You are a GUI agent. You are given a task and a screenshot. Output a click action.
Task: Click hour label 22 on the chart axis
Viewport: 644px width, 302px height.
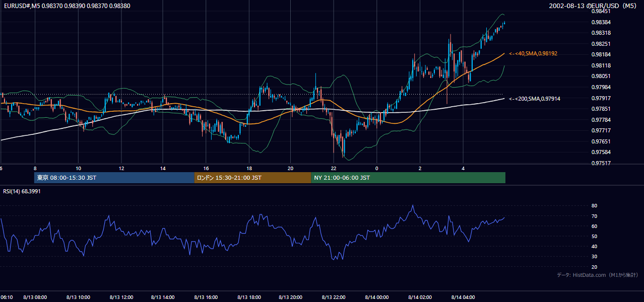[334, 168]
